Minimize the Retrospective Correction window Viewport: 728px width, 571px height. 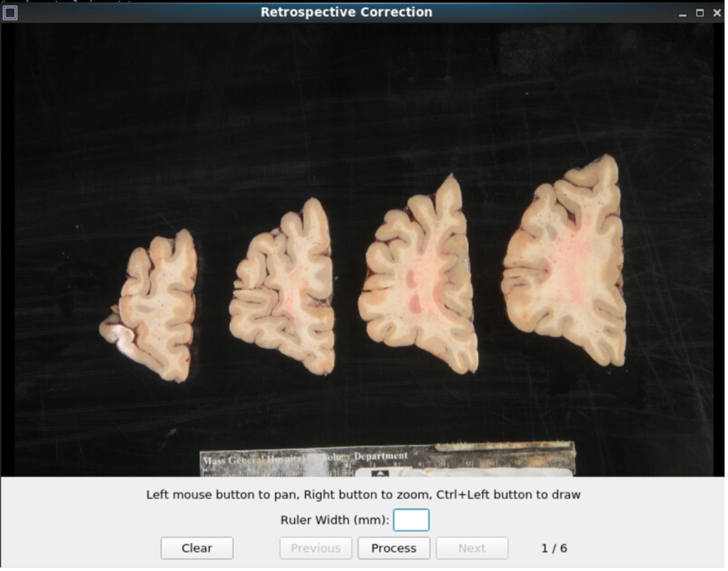[x=682, y=13]
